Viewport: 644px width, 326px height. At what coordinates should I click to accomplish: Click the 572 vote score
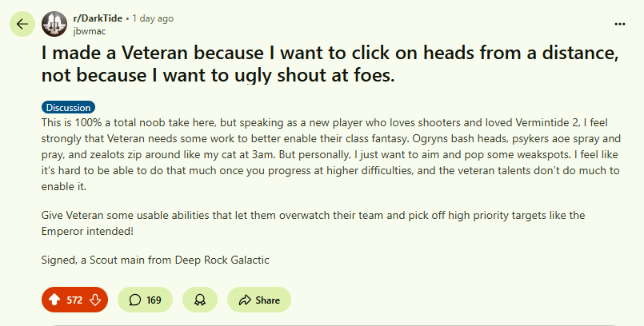[x=74, y=300]
